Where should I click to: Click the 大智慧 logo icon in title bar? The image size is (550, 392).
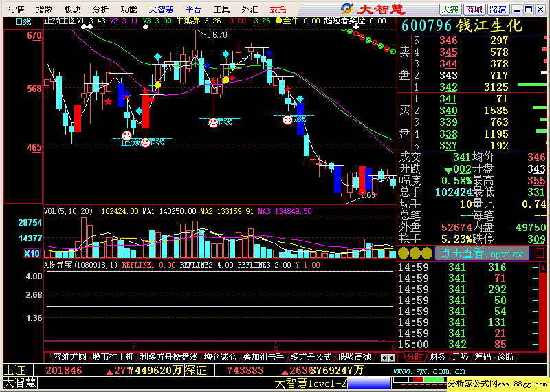(347, 8)
